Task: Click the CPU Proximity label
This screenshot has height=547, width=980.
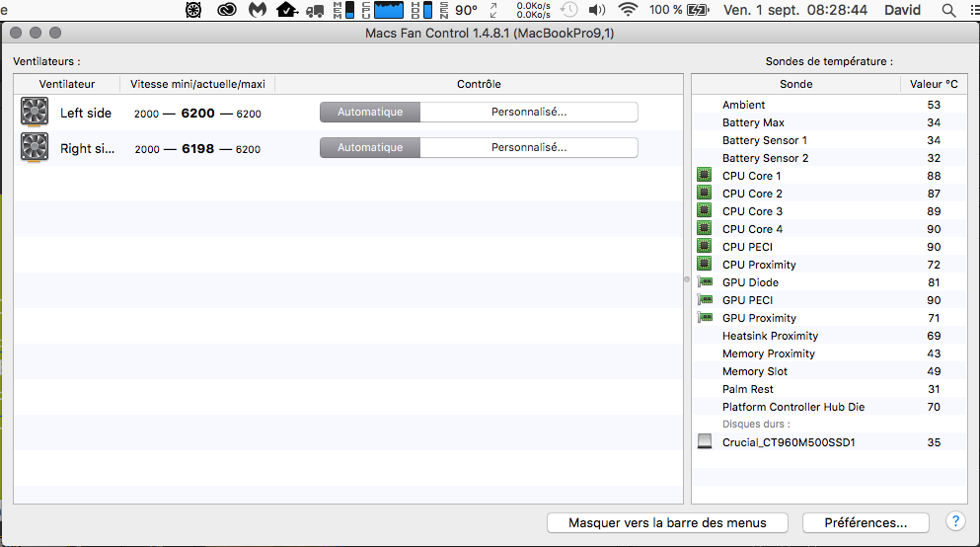Action: coord(759,265)
